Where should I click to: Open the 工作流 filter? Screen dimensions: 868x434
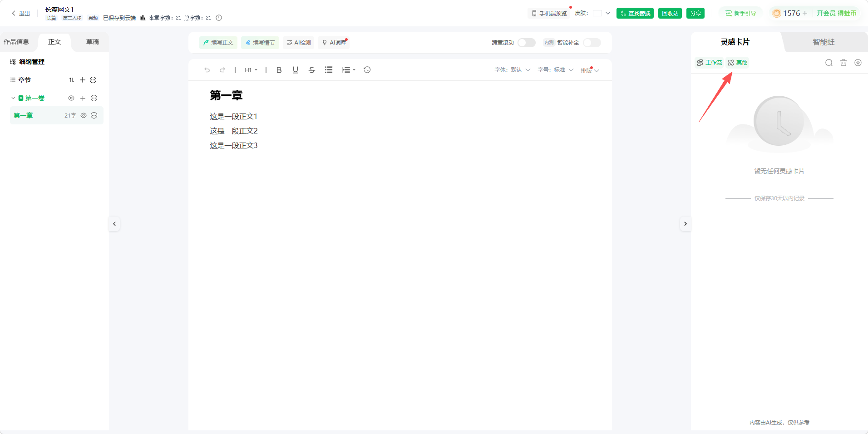click(x=709, y=63)
